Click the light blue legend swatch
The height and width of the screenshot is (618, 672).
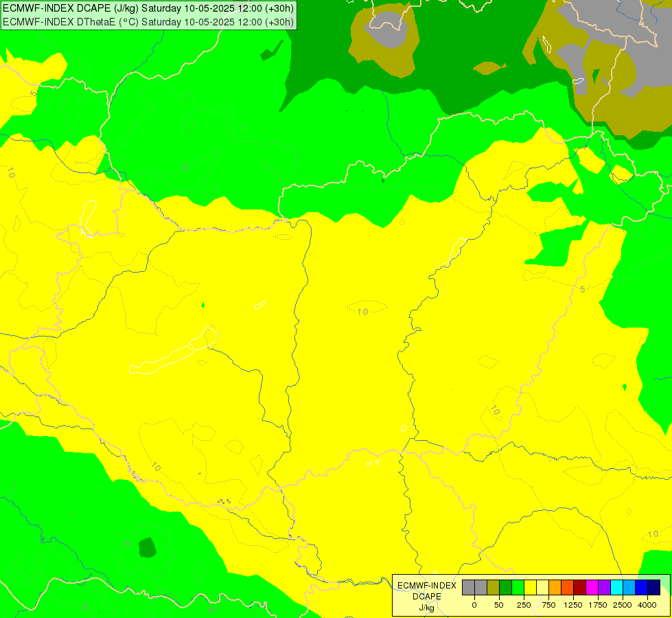[629, 588]
